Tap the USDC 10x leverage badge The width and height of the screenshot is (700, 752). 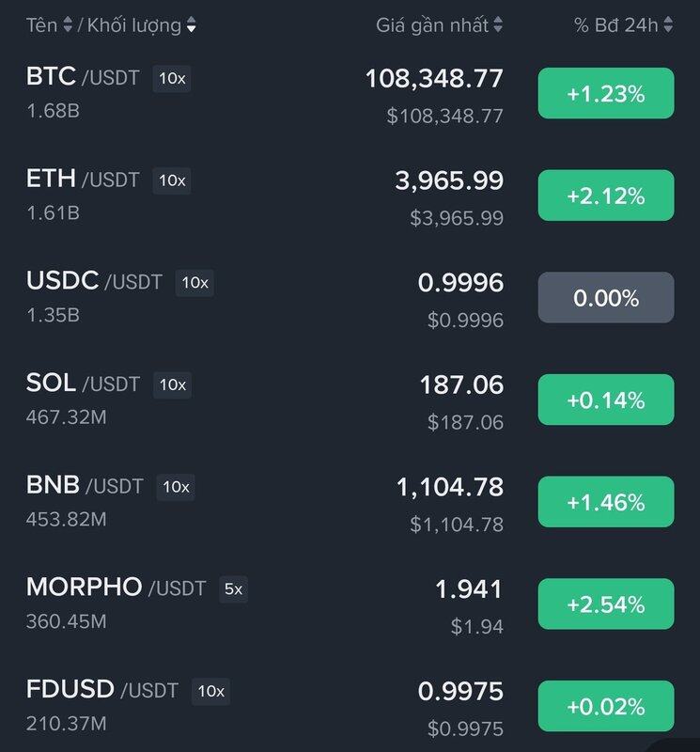point(194,283)
